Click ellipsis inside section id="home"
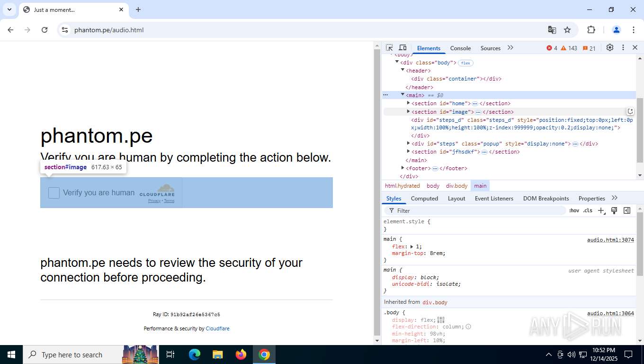Image resolution: width=644 pixels, height=364 pixels. pyautogui.click(x=475, y=104)
